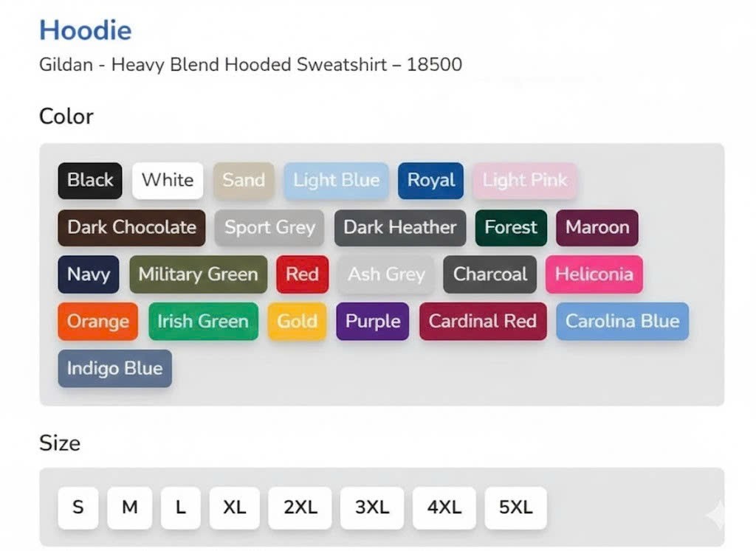Select the Light Blue swatch
This screenshot has width=756, height=551.
[336, 181]
